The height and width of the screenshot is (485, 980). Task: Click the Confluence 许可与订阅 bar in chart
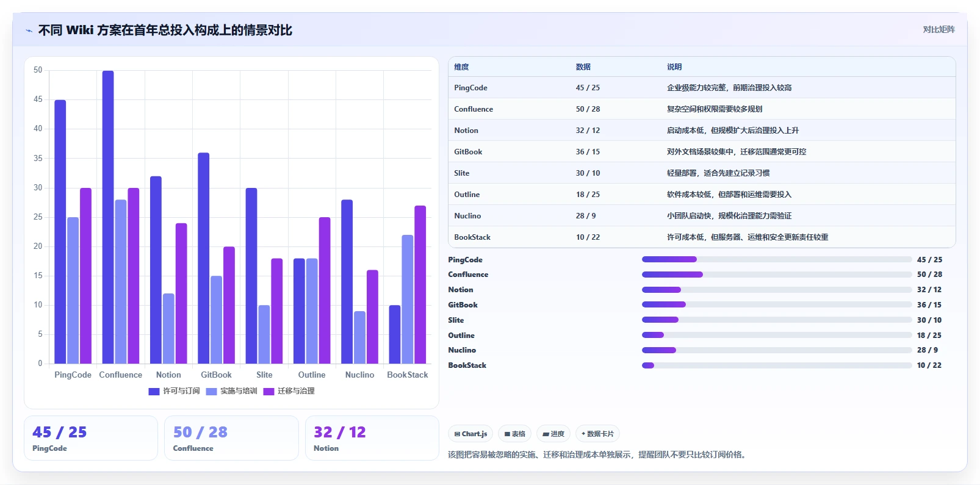pos(108,217)
